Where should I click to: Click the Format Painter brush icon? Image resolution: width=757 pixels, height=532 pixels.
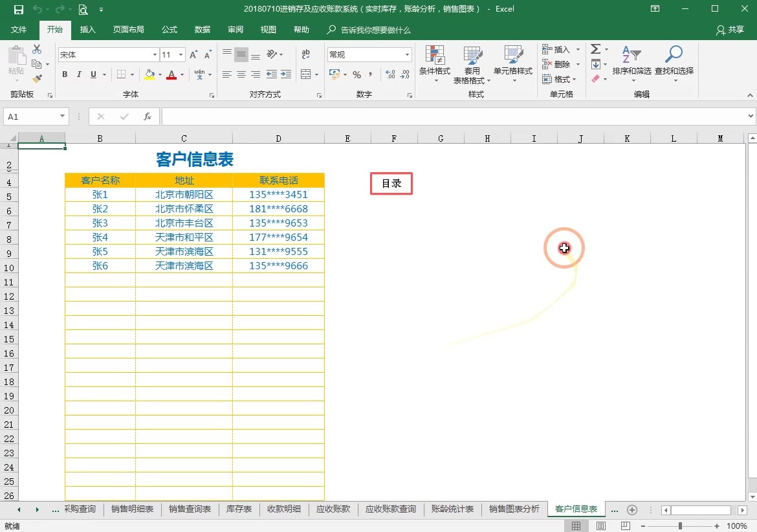point(37,78)
